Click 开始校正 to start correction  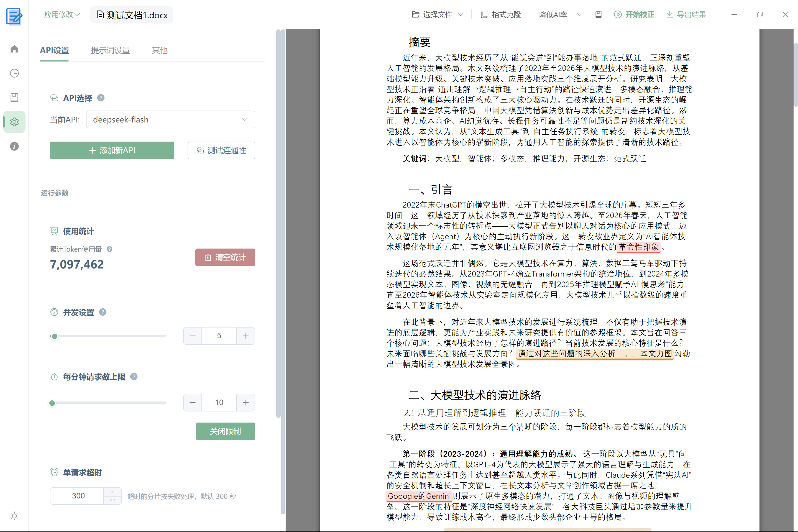[634, 15]
